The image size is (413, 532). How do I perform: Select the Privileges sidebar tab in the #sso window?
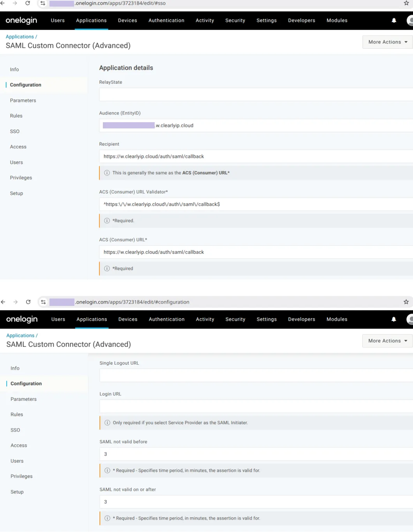pos(21,178)
